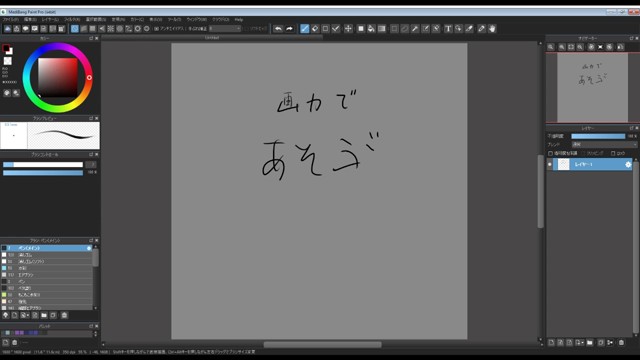Select the Divide frame tool

(x=469, y=29)
